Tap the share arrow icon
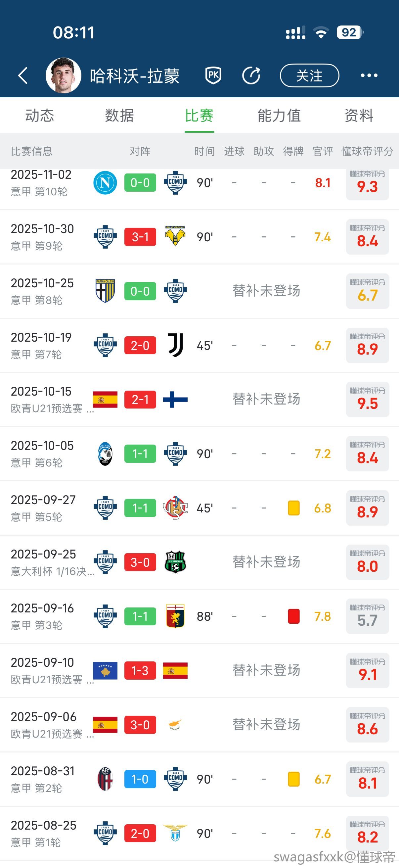The height and width of the screenshot is (868, 399). click(x=251, y=75)
